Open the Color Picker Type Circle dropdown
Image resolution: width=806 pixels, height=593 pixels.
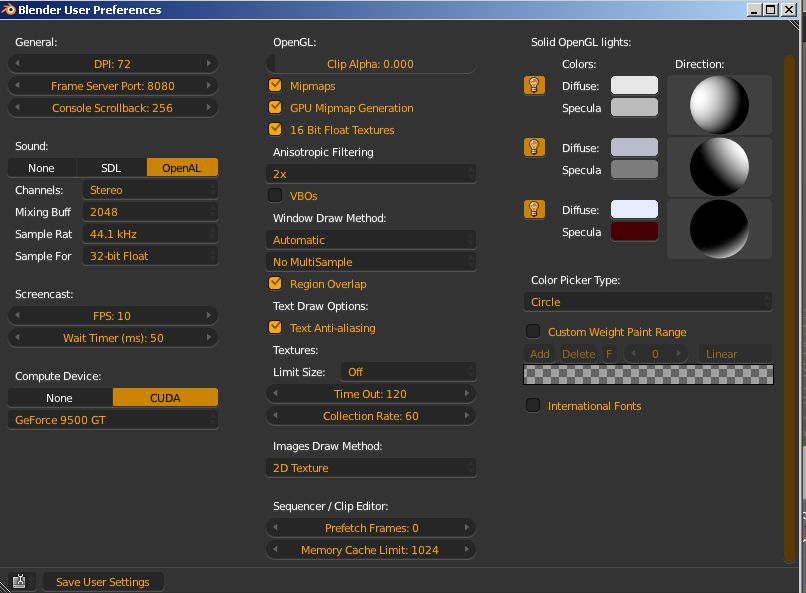(x=648, y=302)
